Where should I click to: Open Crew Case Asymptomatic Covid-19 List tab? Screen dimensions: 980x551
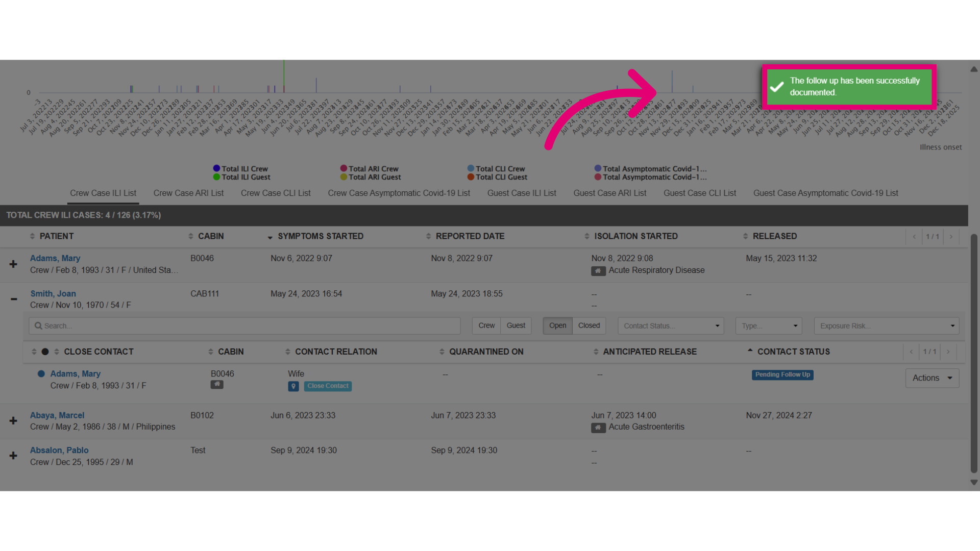pos(399,193)
